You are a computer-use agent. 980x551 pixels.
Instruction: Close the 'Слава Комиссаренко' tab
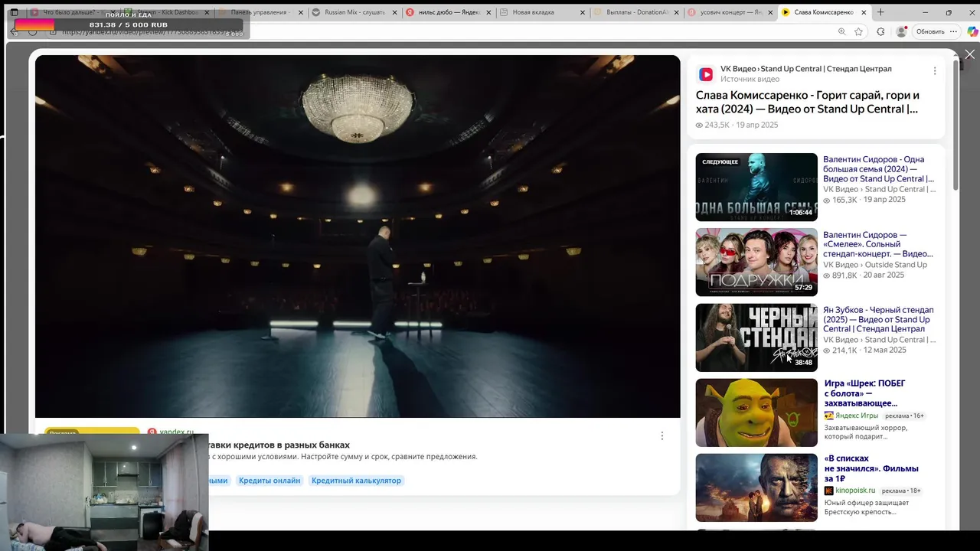tap(864, 12)
